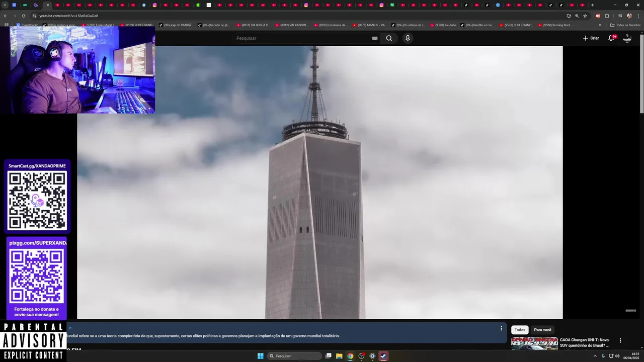Open the Chrome extensions puzzle icon
This screenshot has height=362, width=644.
point(607,16)
